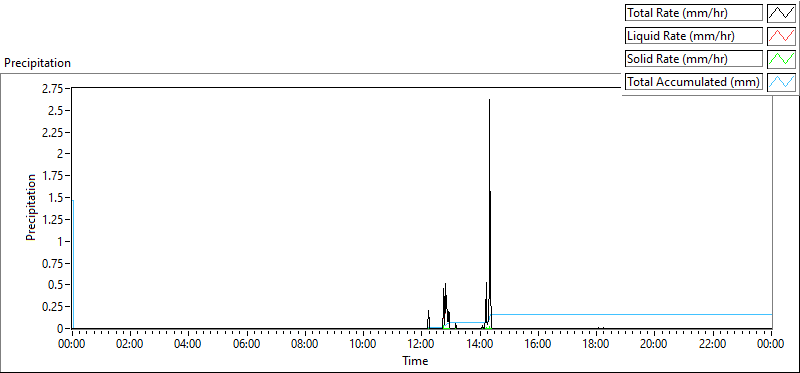The width and height of the screenshot is (800, 373).
Task: Click the 2.5 y-axis tick label
Action: click(56, 111)
